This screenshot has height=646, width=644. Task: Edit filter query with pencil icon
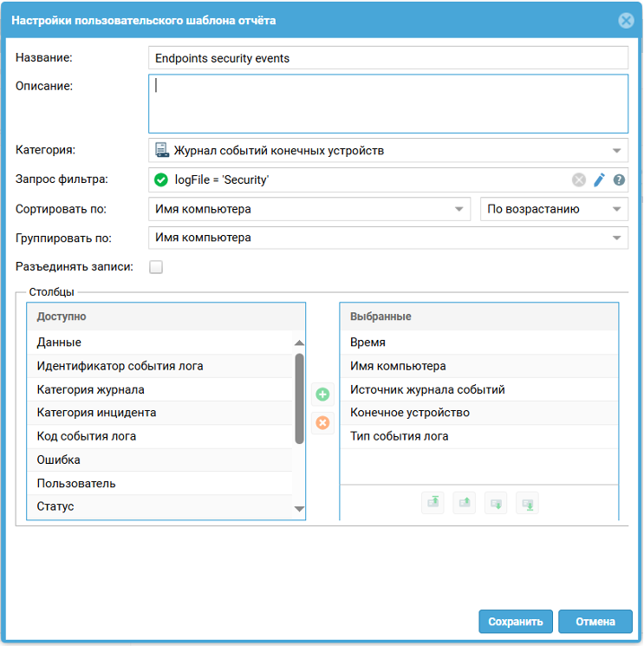[x=599, y=180]
